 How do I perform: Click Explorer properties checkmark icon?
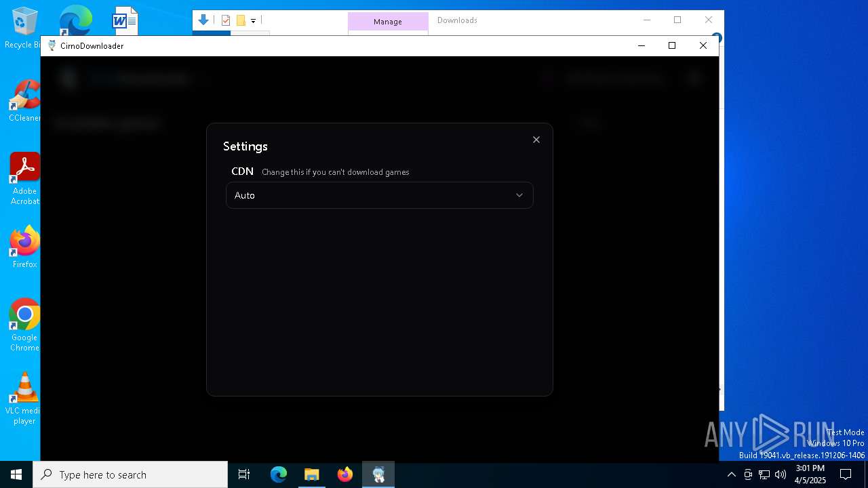[x=226, y=20]
